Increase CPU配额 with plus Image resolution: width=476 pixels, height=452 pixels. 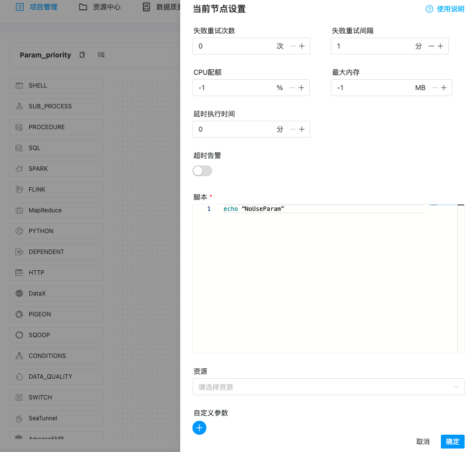[301, 88]
